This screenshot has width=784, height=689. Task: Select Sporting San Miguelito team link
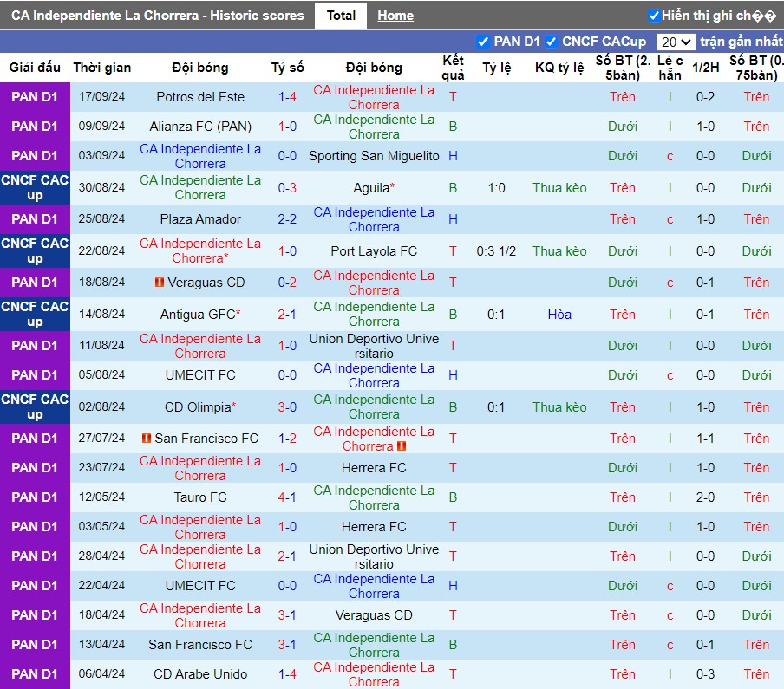(374, 156)
